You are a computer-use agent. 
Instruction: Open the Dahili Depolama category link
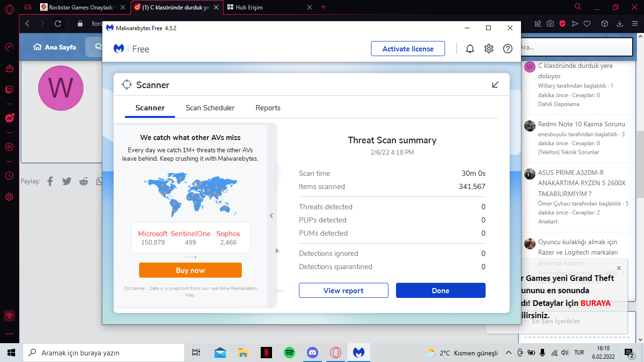click(559, 104)
